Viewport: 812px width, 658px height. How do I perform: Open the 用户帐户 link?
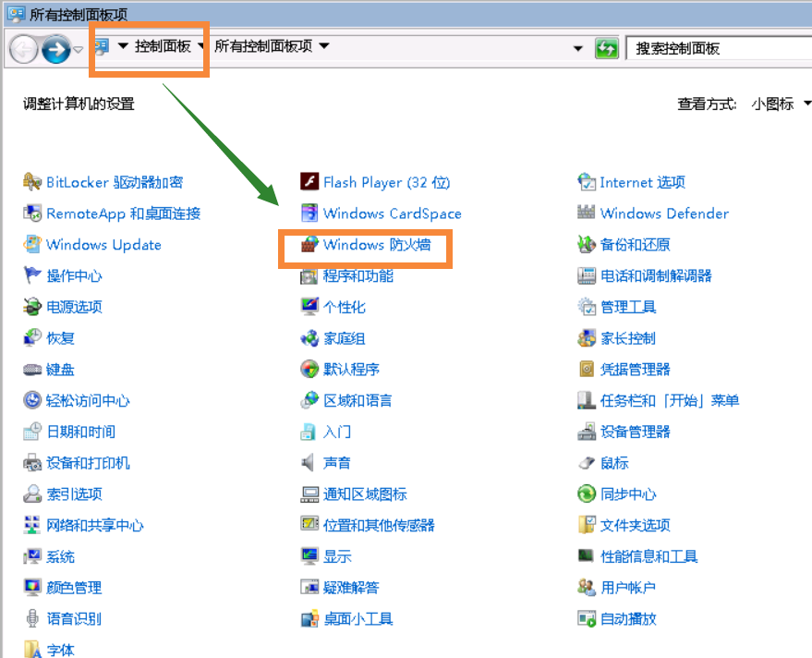click(x=628, y=588)
